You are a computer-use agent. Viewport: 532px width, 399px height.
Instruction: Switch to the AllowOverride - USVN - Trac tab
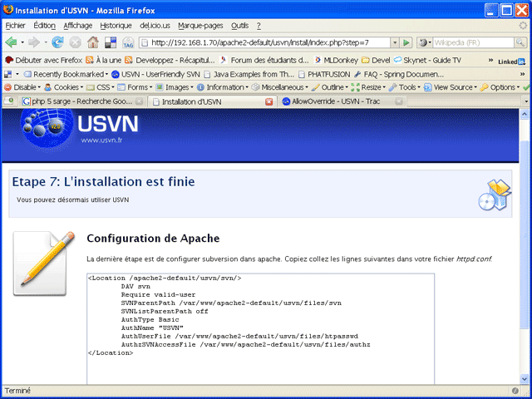(340, 101)
